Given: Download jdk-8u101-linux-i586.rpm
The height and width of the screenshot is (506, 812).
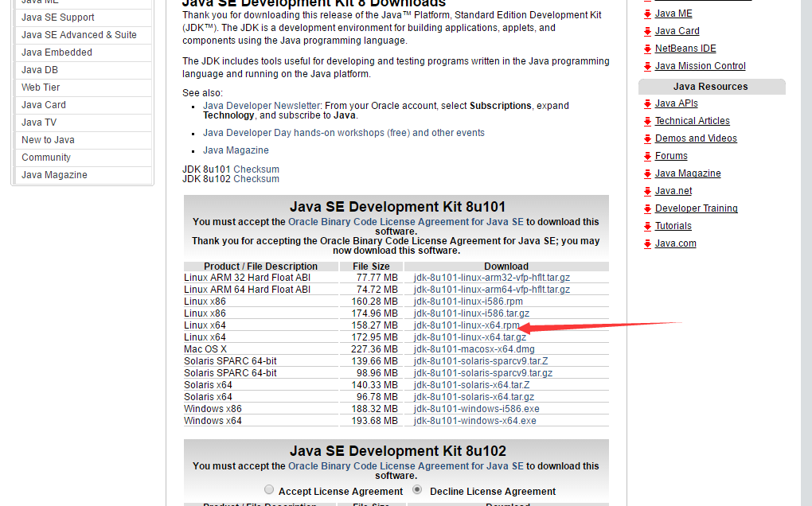Looking at the screenshot, I should (468, 302).
